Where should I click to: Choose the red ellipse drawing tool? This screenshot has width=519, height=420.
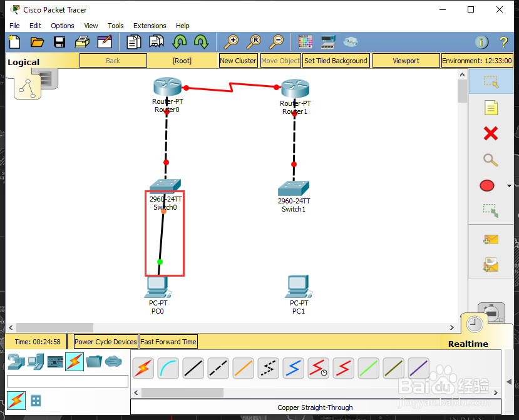click(487, 186)
